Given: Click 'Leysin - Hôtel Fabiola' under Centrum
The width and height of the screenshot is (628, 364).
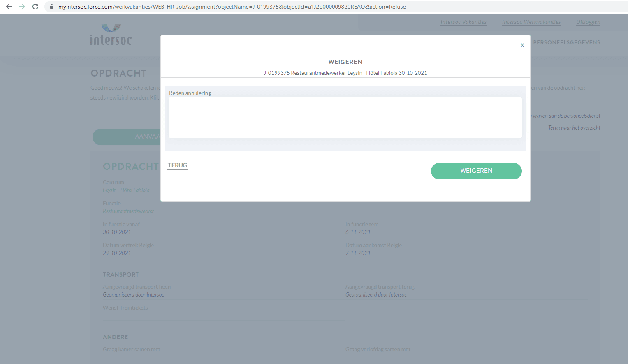Looking at the screenshot, I should pos(126,190).
